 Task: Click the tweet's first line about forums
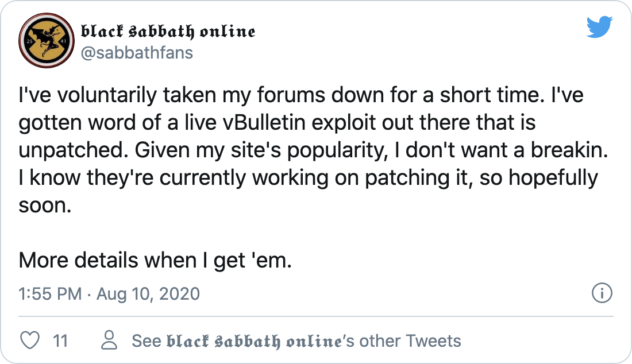pyautogui.click(x=300, y=95)
